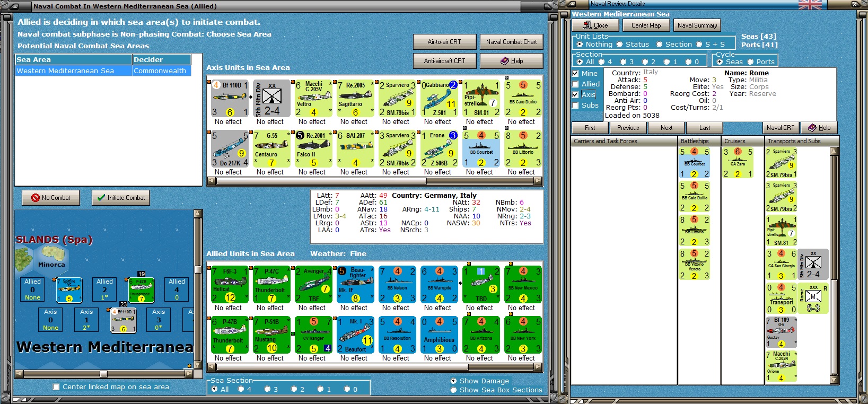Click the Re.2005 Sagittario fighter counter
The width and height of the screenshot is (868, 404).
(x=356, y=99)
